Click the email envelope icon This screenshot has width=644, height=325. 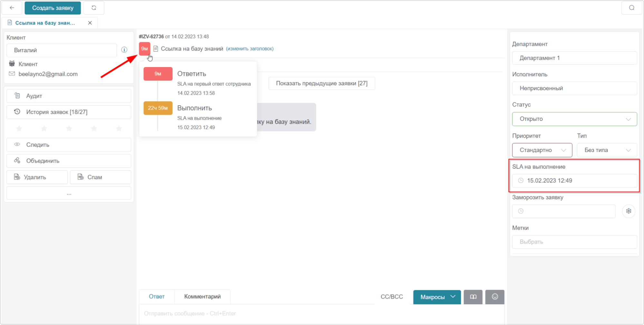point(12,74)
